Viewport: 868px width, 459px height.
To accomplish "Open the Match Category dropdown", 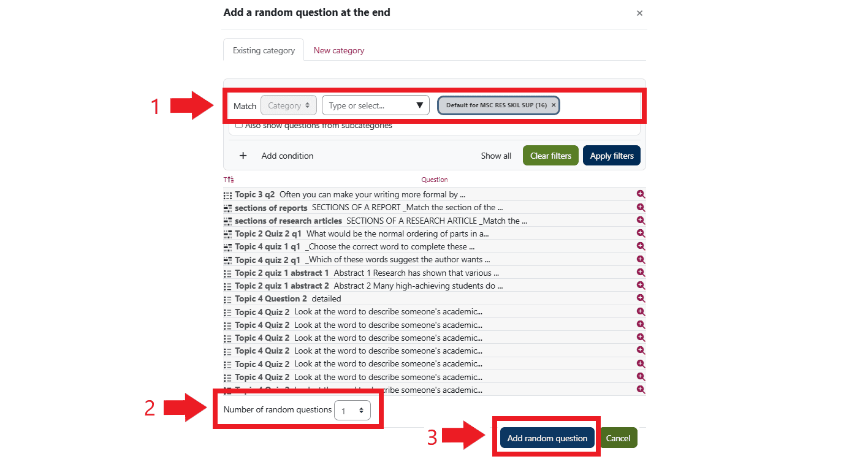I will point(289,105).
